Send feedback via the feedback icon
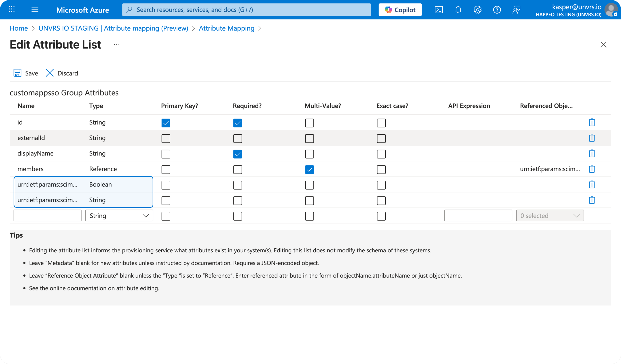The width and height of the screenshot is (621, 364). (x=516, y=10)
